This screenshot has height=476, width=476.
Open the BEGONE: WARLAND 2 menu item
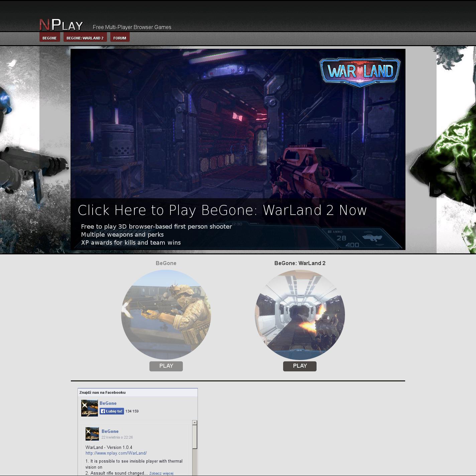(85, 38)
